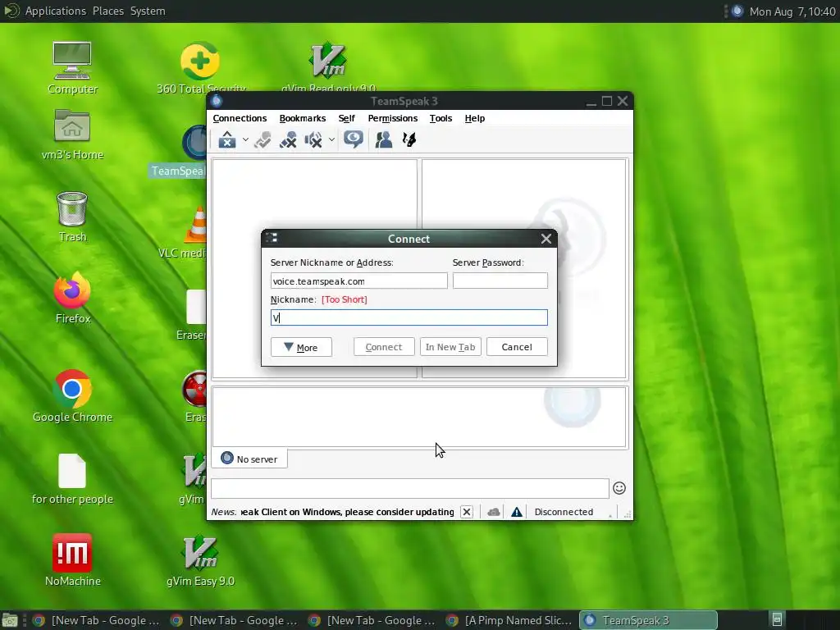Screen dimensions: 840x630
Task: Close the Connect dialog with X
Action: tap(546, 239)
